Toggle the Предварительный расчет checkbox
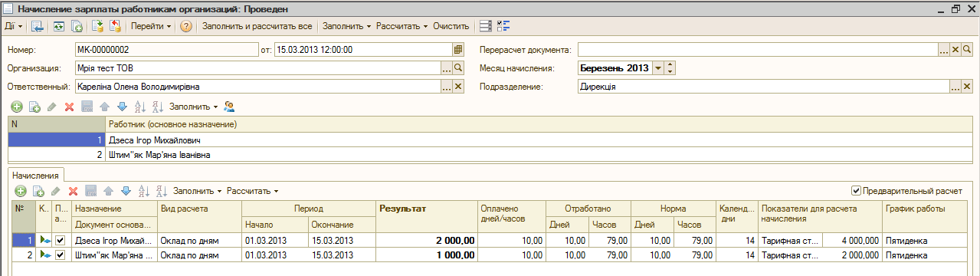Image resolution: width=980 pixels, height=276 pixels. point(856,190)
